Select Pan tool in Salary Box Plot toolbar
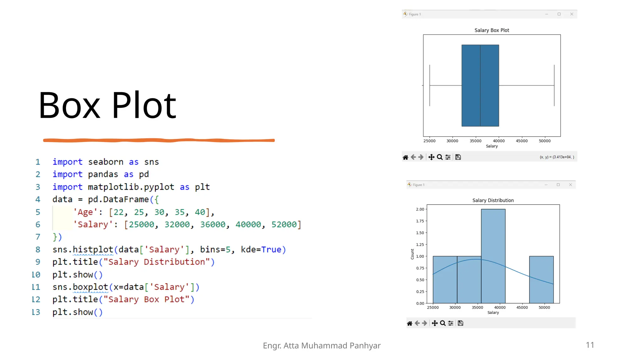The image size is (644, 362). [431, 157]
